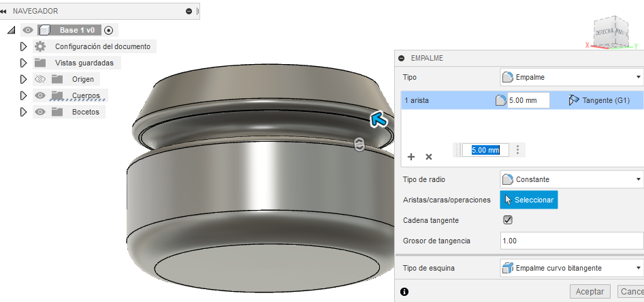
Task: Select the Base 1 v0 label
Action: 77,30
